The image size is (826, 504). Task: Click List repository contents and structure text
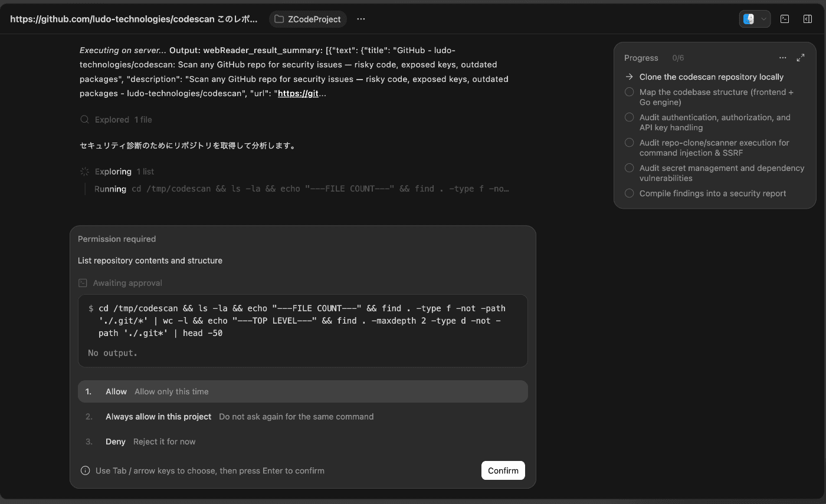tap(150, 261)
